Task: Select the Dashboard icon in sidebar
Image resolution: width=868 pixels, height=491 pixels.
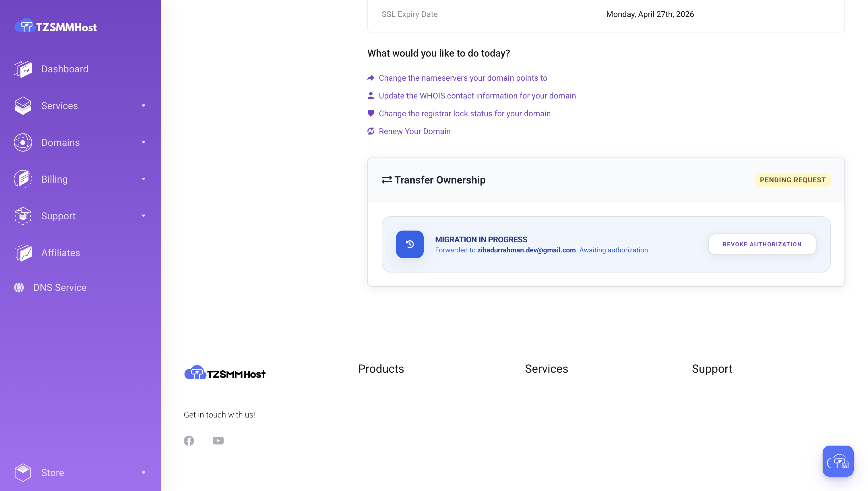Action: pyautogui.click(x=23, y=69)
